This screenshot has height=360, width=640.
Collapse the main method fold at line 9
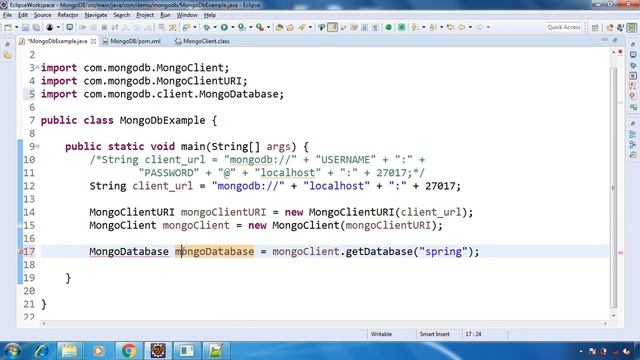tap(38, 146)
